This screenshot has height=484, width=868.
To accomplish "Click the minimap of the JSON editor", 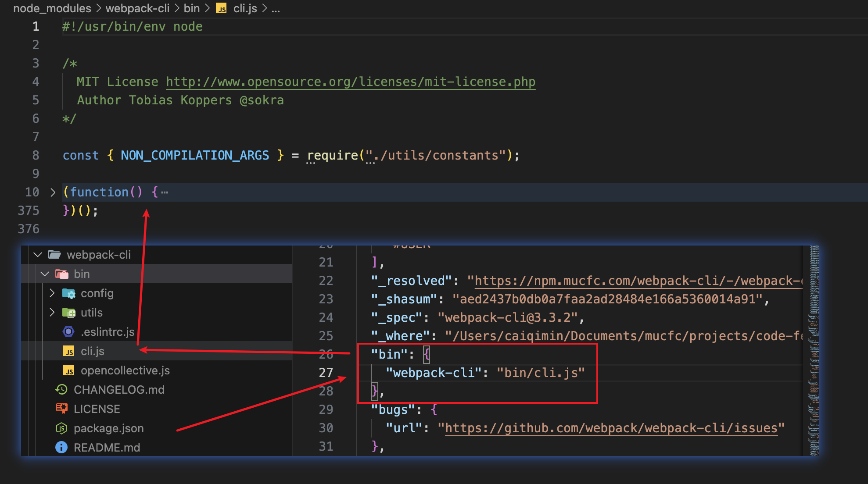I will pos(814,351).
